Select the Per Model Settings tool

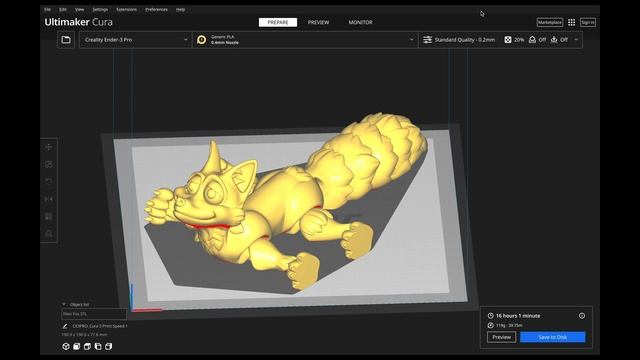pyautogui.click(x=49, y=216)
